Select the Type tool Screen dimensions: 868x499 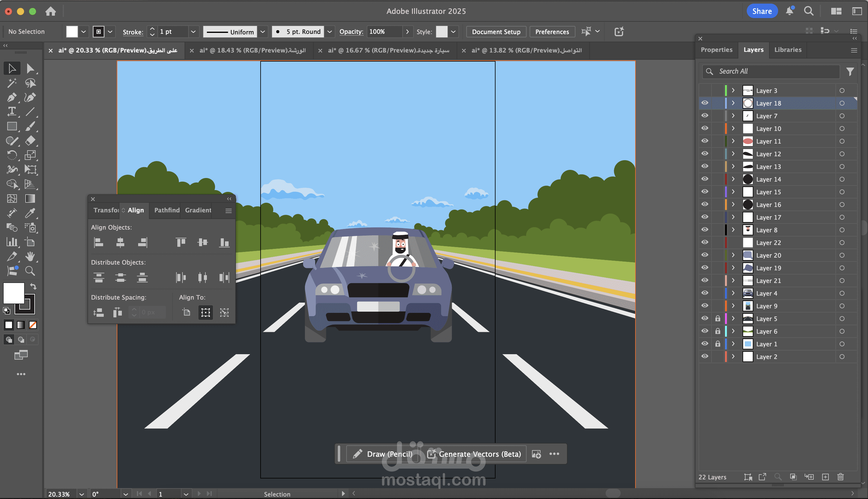coord(12,111)
